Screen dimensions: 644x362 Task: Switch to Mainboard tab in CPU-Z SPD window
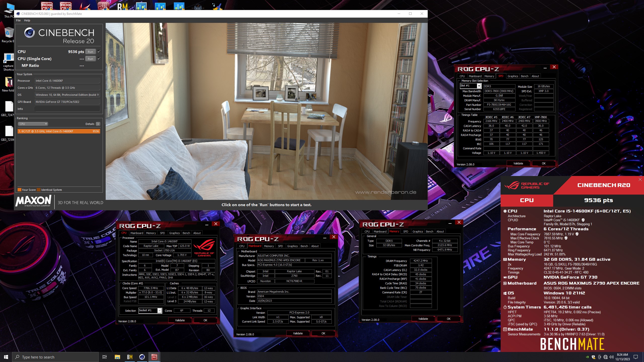[x=475, y=76]
